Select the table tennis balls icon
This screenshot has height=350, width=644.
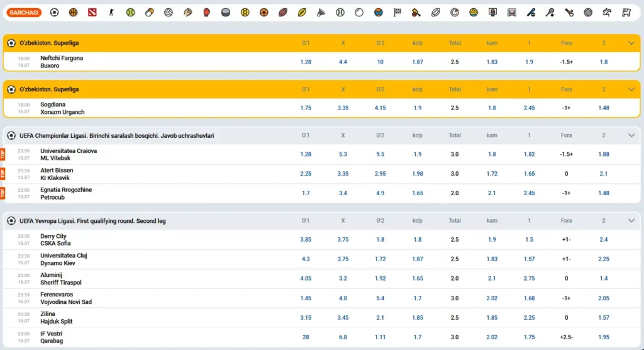[x=150, y=13]
